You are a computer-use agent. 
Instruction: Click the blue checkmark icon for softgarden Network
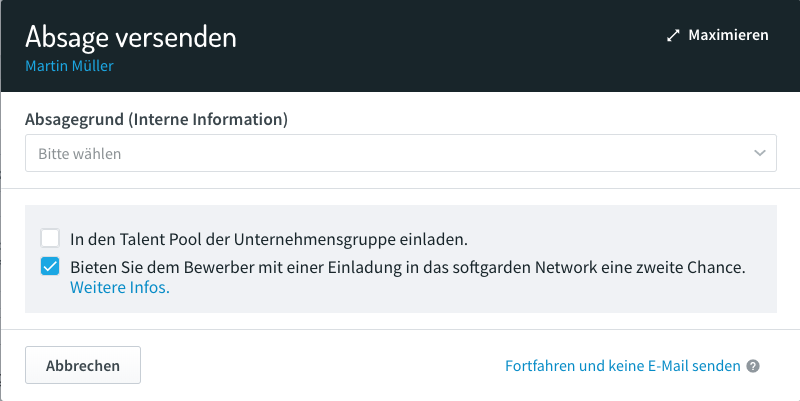50,266
